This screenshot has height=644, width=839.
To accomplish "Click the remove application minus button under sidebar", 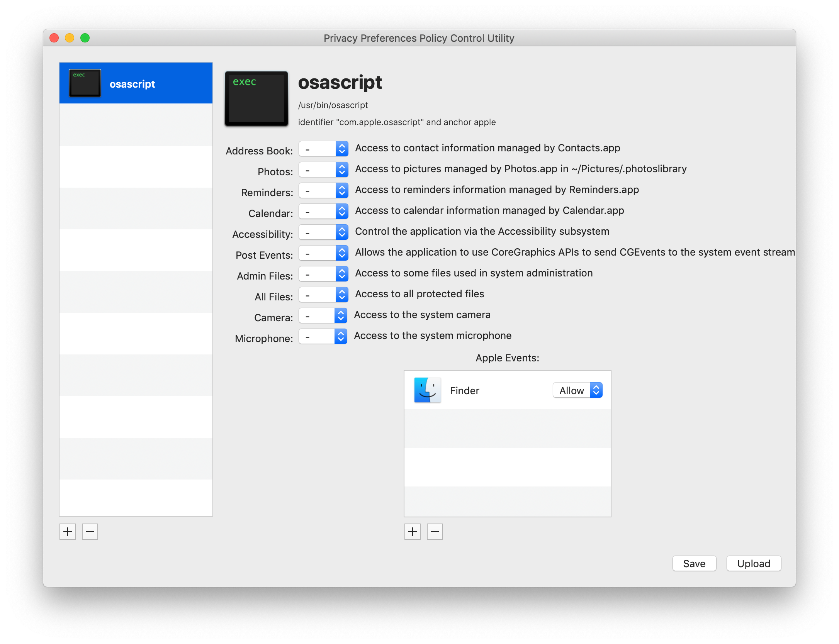I will coord(90,532).
